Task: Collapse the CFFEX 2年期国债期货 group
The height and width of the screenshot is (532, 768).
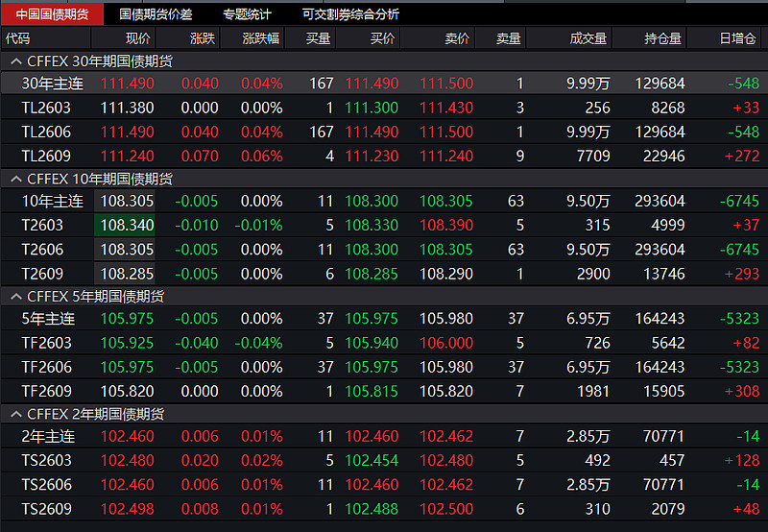Action: pos(16,414)
